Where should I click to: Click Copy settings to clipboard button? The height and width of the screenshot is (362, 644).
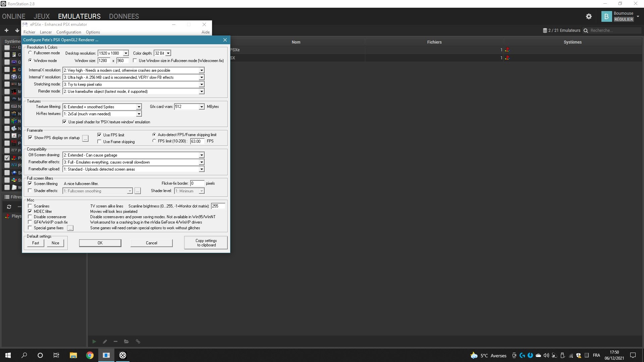(206, 243)
